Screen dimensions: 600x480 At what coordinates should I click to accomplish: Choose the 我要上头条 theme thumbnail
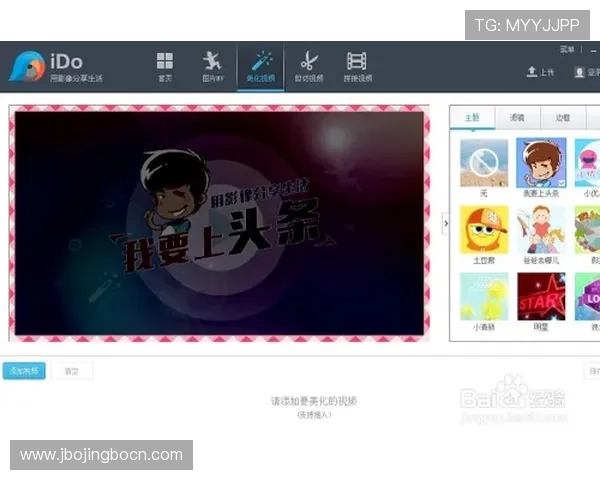[540, 162]
